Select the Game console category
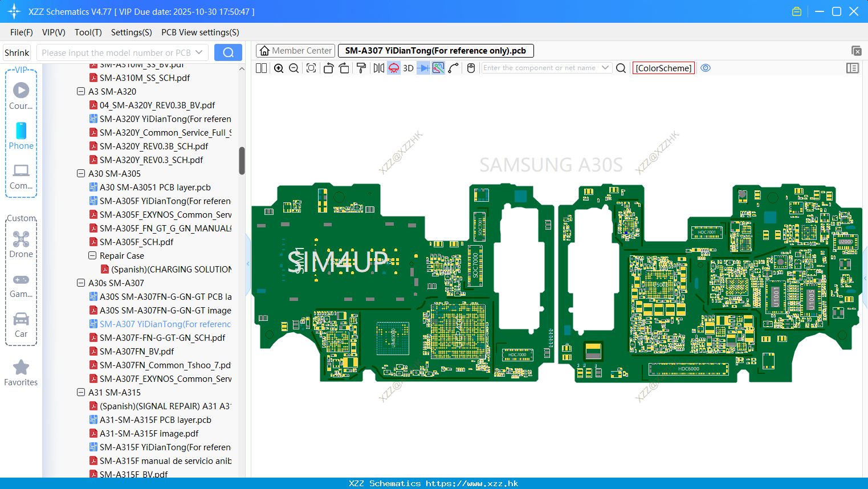Screen dimensions: 868x489 tap(21, 285)
